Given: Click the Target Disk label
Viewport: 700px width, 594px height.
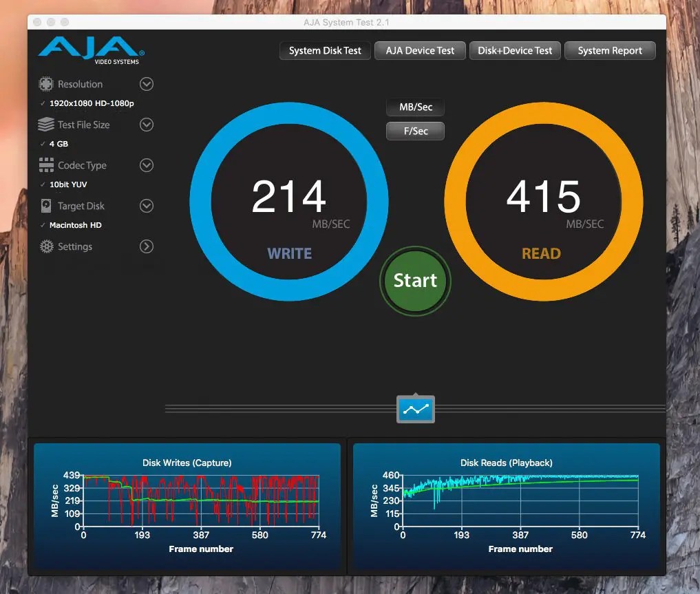Looking at the screenshot, I should [x=81, y=206].
